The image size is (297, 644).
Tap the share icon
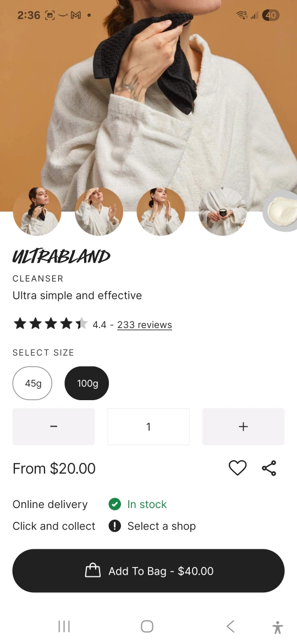tap(269, 468)
